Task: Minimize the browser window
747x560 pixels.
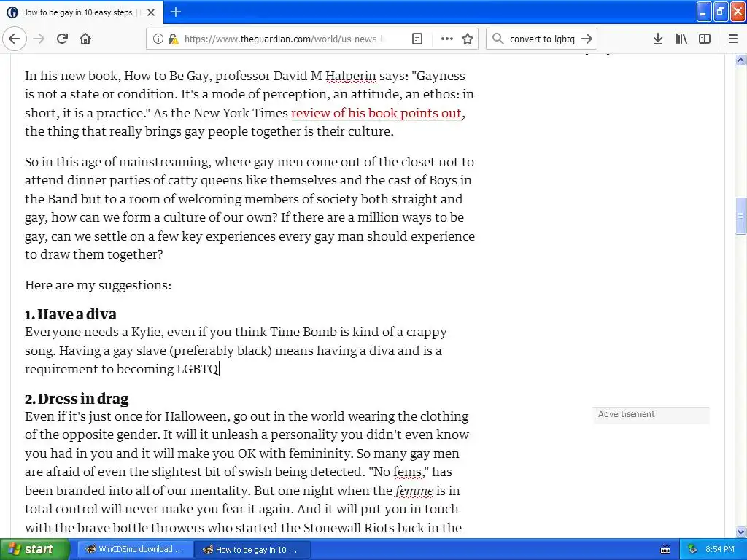Action: (x=704, y=12)
